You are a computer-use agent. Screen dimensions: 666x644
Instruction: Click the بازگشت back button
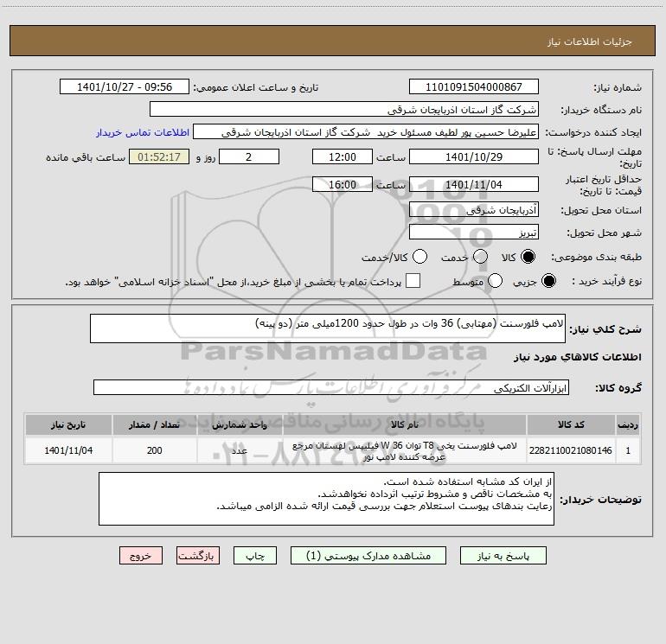click(198, 556)
